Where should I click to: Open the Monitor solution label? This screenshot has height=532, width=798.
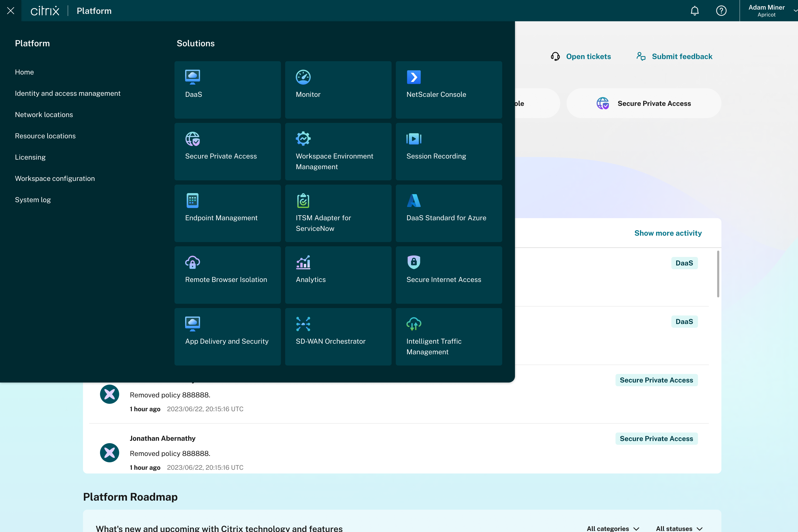click(308, 94)
